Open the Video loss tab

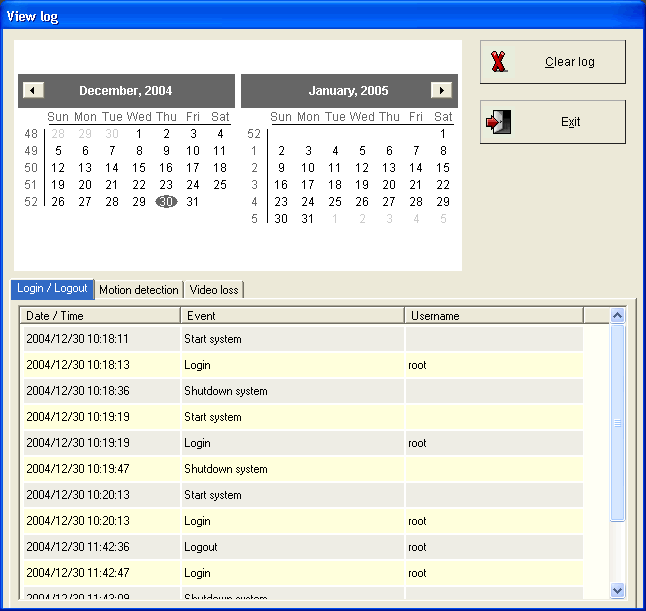coord(214,290)
